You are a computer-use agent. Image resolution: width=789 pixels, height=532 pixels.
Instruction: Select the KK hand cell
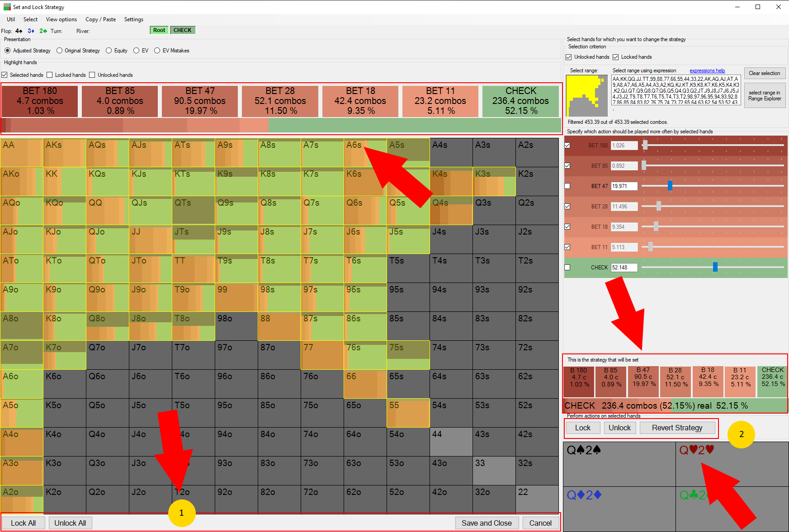(65, 182)
